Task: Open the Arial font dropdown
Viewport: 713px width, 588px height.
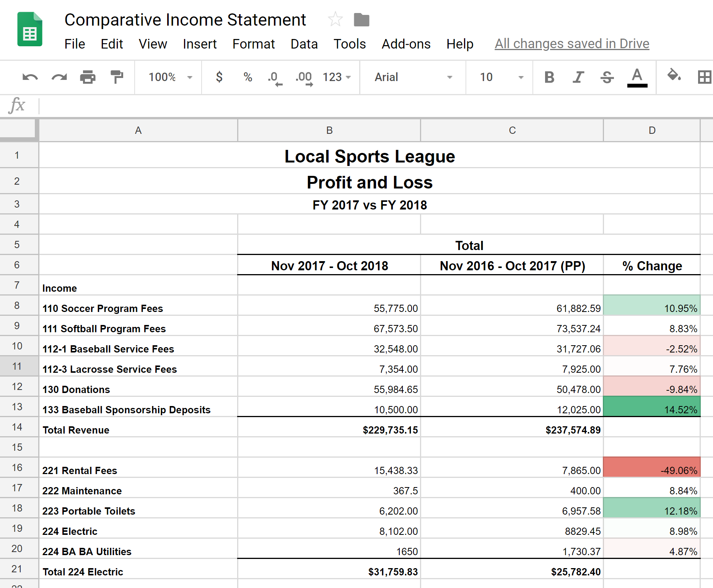Action: tap(413, 77)
